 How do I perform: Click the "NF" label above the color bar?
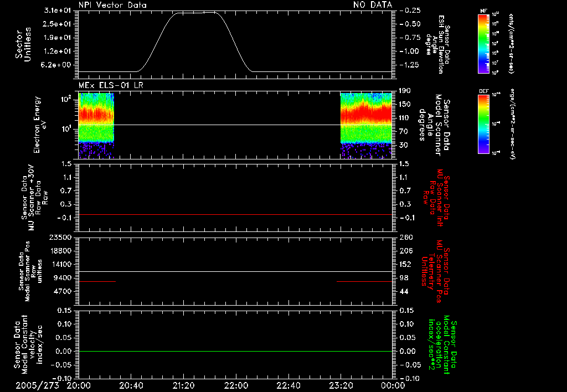pos(483,11)
